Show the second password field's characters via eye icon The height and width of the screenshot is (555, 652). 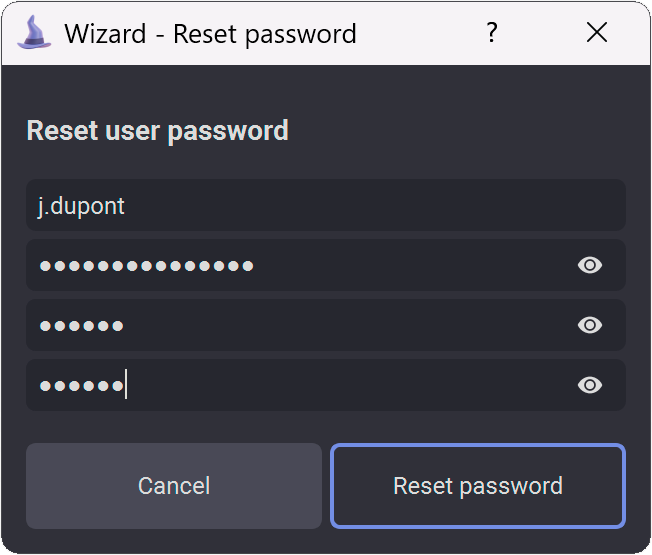click(590, 325)
